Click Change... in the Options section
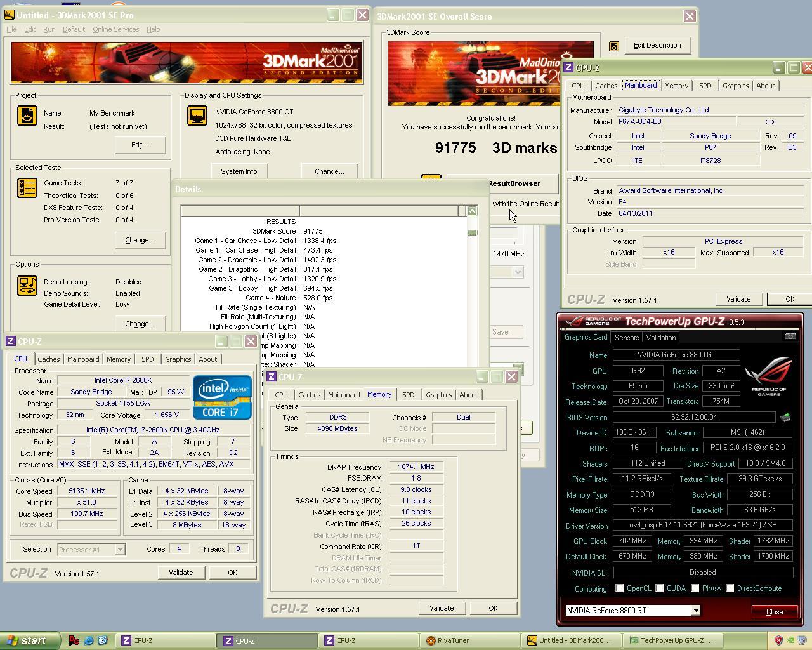Image resolution: width=812 pixels, height=650 pixels. point(140,324)
